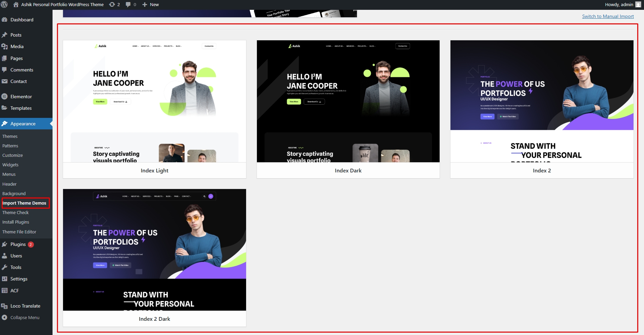The image size is (644, 335).
Task: Click the Switch to Manual Import link
Action: (608, 16)
